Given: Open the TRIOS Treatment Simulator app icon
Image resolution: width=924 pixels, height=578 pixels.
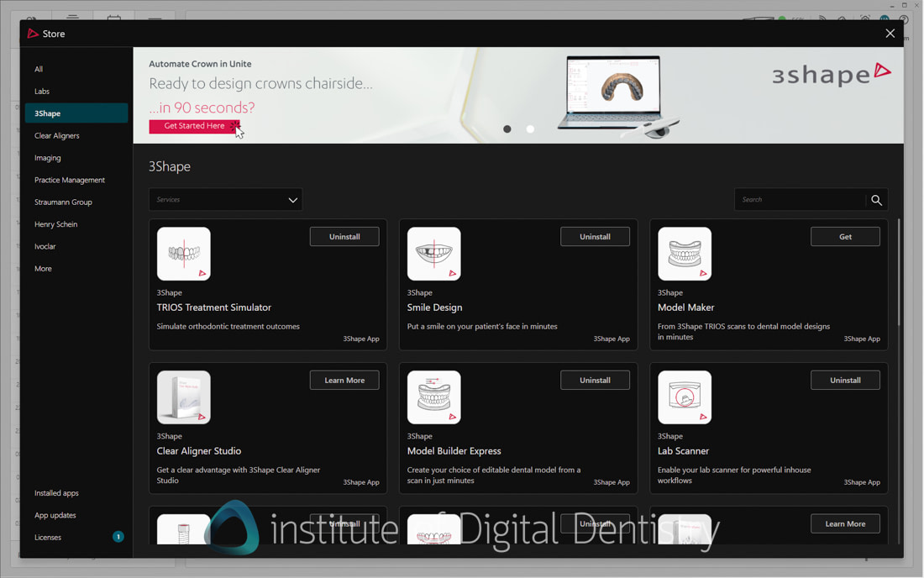Looking at the screenshot, I should point(183,253).
